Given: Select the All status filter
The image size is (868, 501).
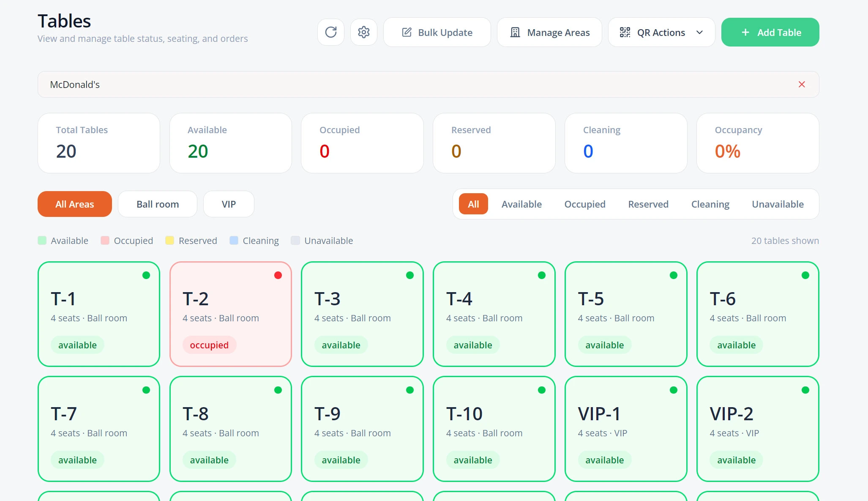Looking at the screenshot, I should [x=473, y=204].
